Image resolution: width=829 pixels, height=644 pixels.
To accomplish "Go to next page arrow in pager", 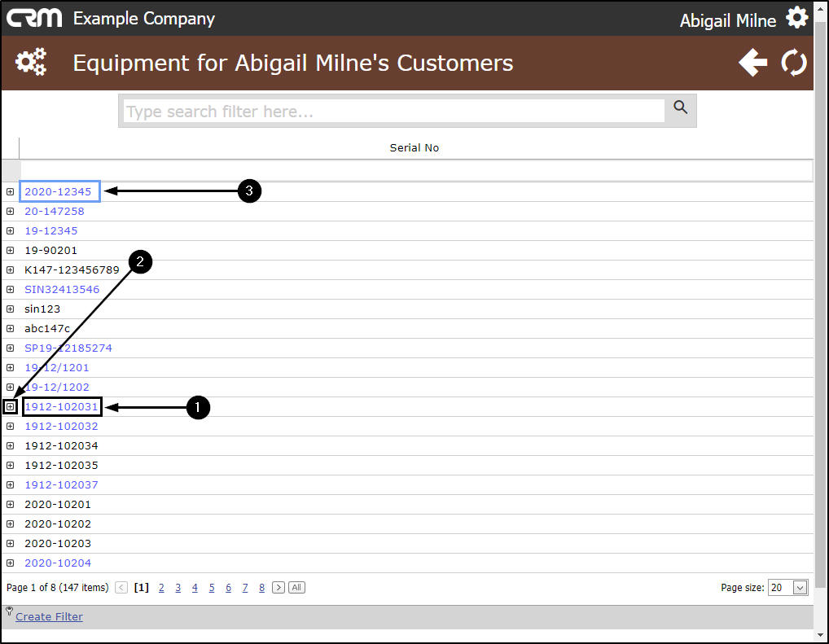I will tap(278, 588).
